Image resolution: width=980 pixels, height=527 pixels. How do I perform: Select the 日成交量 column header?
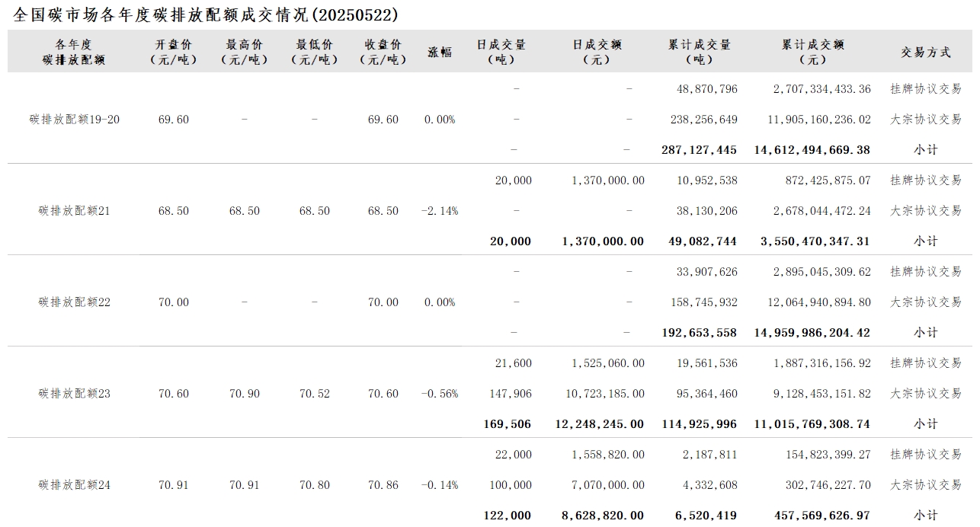(x=501, y=52)
